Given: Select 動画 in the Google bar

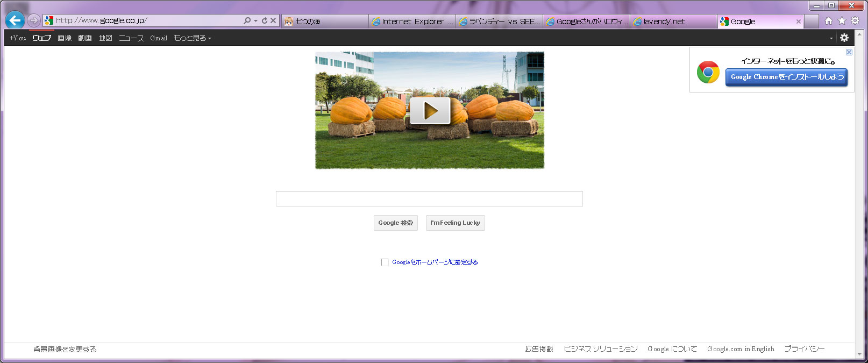Looking at the screenshot, I should pyautogui.click(x=85, y=38).
